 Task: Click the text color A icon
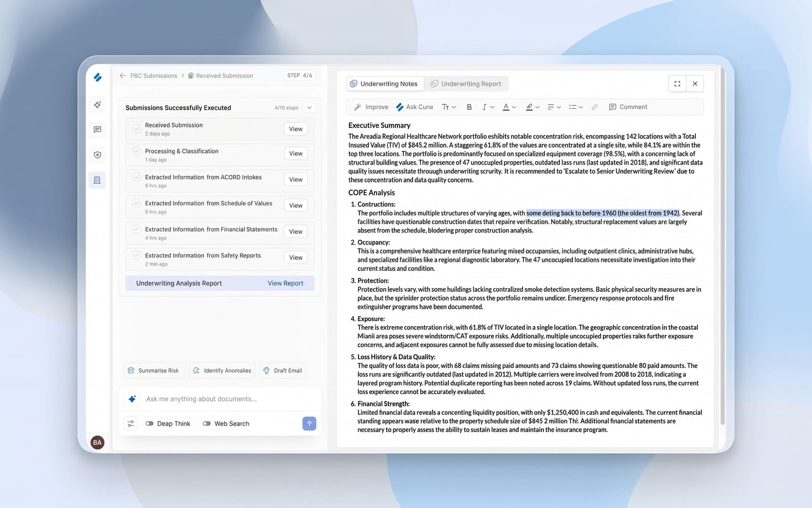[506, 107]
